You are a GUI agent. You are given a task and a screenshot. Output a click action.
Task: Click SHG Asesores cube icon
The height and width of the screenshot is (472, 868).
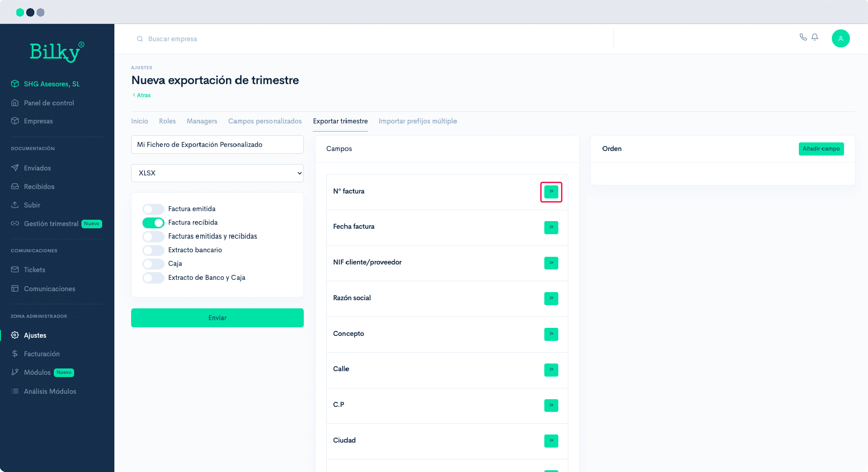tap(15, 84)
